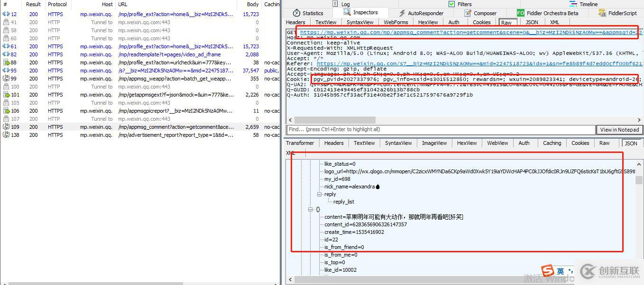644x285 pixels.
Task: Click the green arrow icon of session 88
Action: click(x=6, y=62)
